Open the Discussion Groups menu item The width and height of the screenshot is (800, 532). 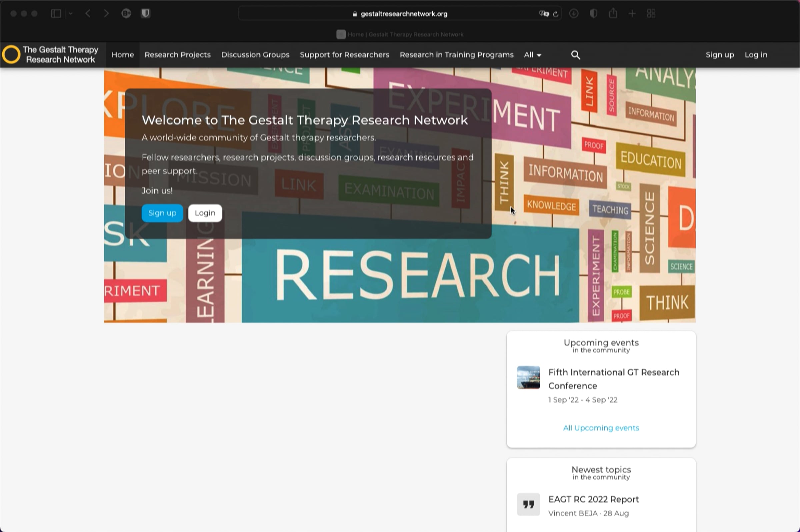tap(255, 55)
